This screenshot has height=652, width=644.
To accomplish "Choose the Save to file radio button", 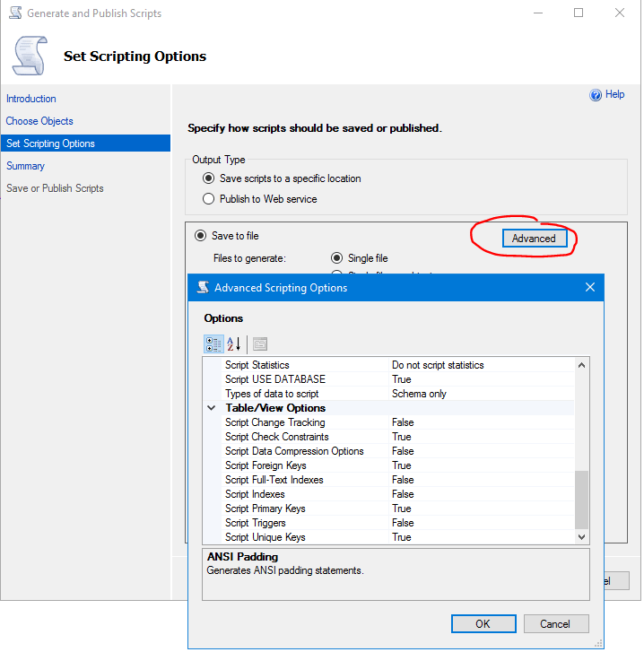I will click(200, 236).
